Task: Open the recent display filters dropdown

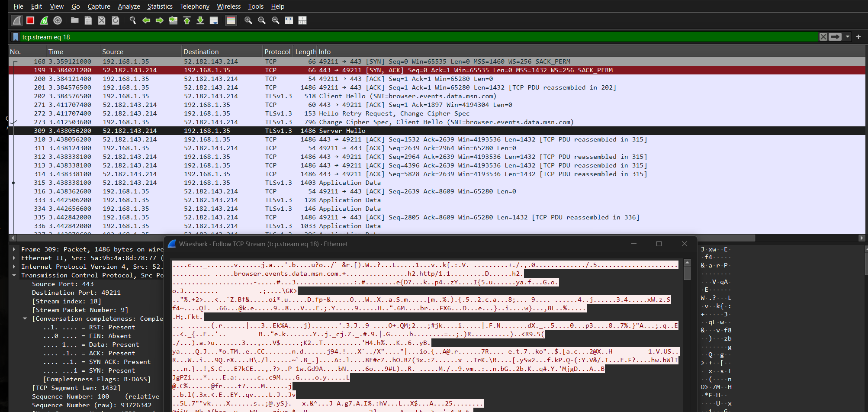Action: (x=848, y=37)
